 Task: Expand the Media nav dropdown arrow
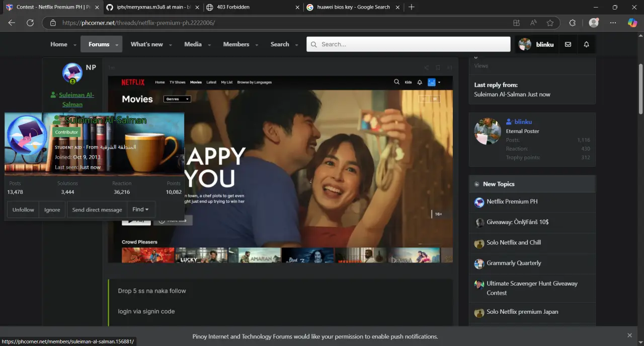point(209,45)
